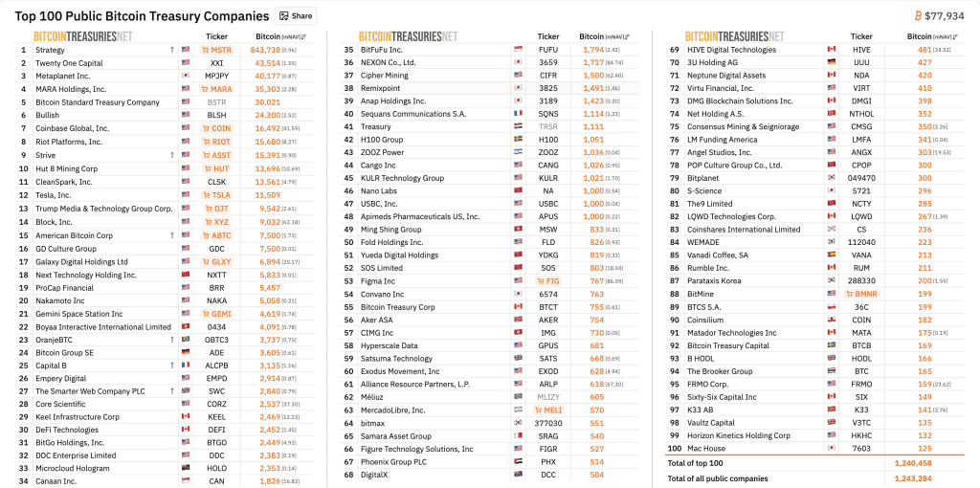Click the MercadoLibre, Inc. company name
980x488 pixels.
392,410
